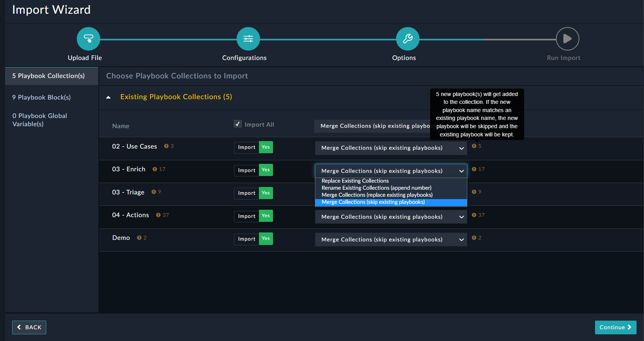644x341 pixels.
Task: Click the Run Import play icon
Action: pyautogui.click(x=568, y=39)
